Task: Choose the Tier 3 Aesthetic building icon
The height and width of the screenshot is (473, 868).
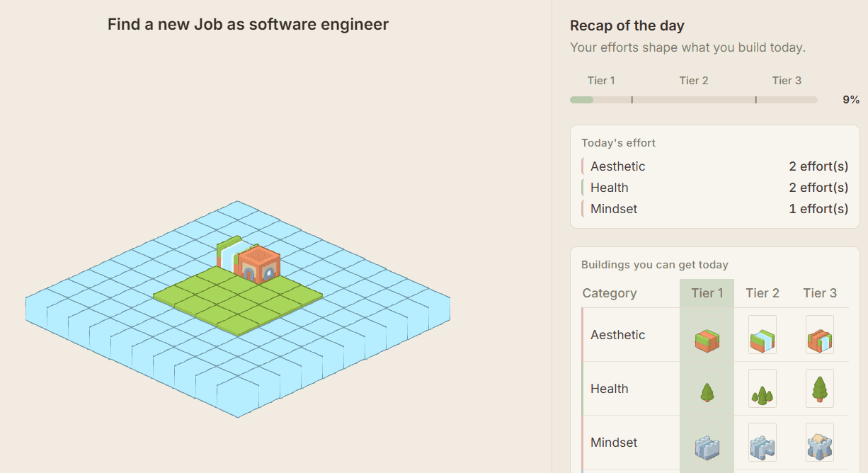Action: tap(819, 335)
